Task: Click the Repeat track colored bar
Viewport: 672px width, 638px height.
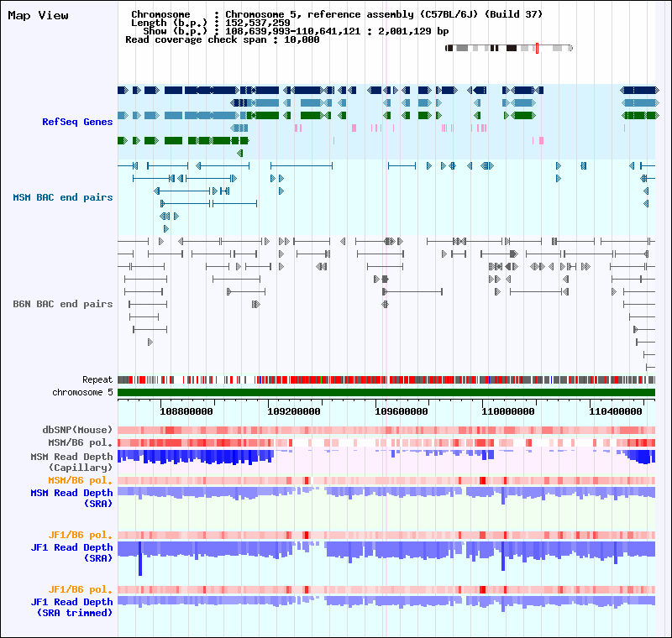Action: [x=386, y=379]
